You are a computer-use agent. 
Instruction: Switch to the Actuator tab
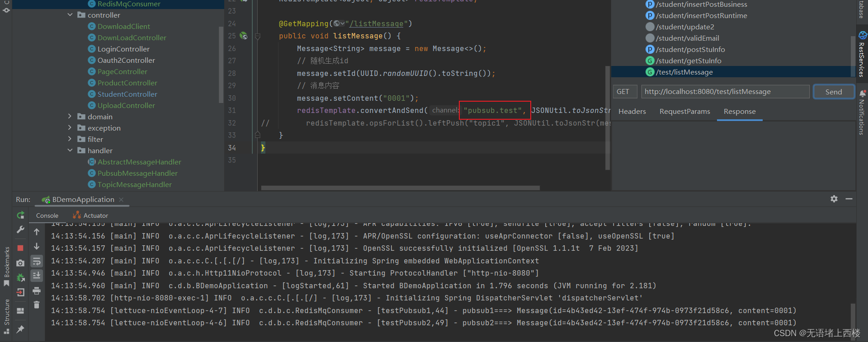[91, 216]
